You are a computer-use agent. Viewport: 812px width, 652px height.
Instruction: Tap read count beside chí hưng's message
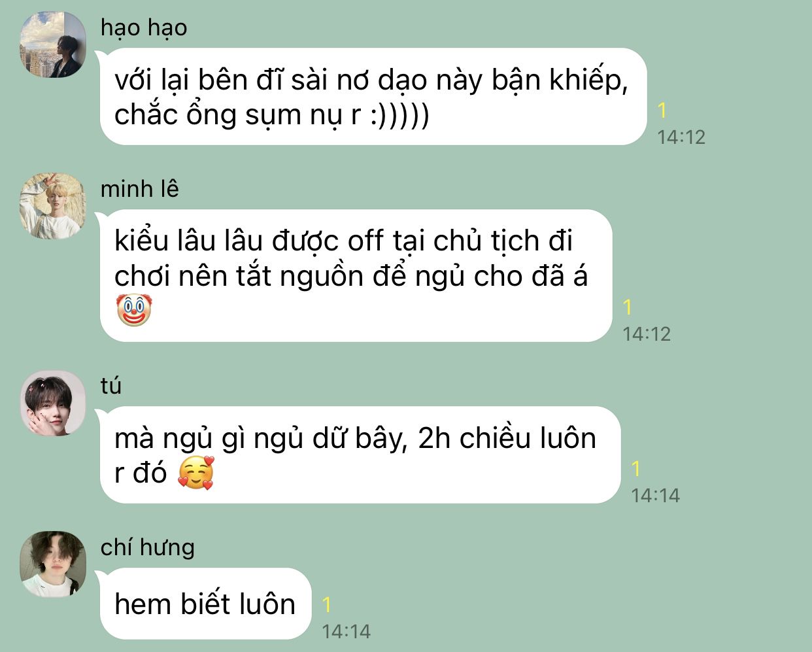point(327,605)
